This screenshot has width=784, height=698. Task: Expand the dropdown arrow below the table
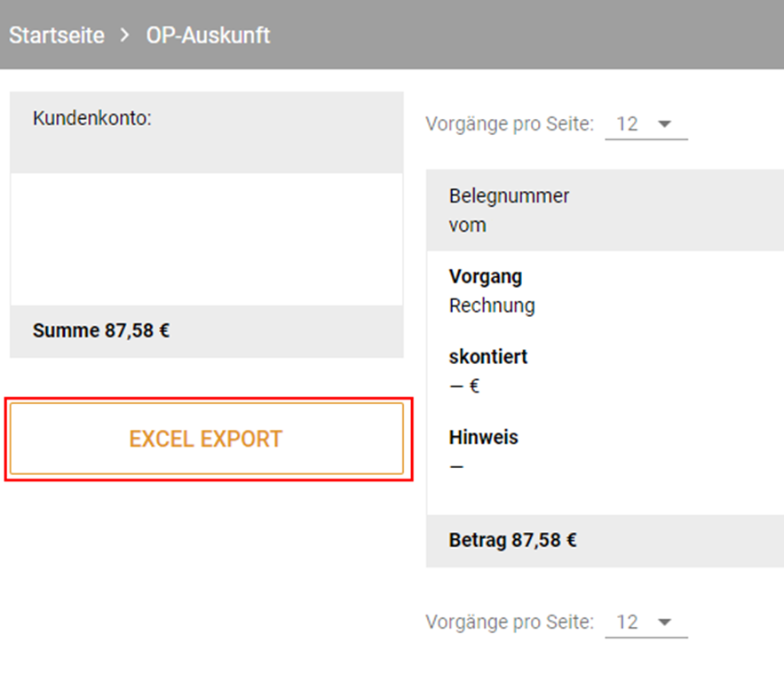[x=663, y=623]
